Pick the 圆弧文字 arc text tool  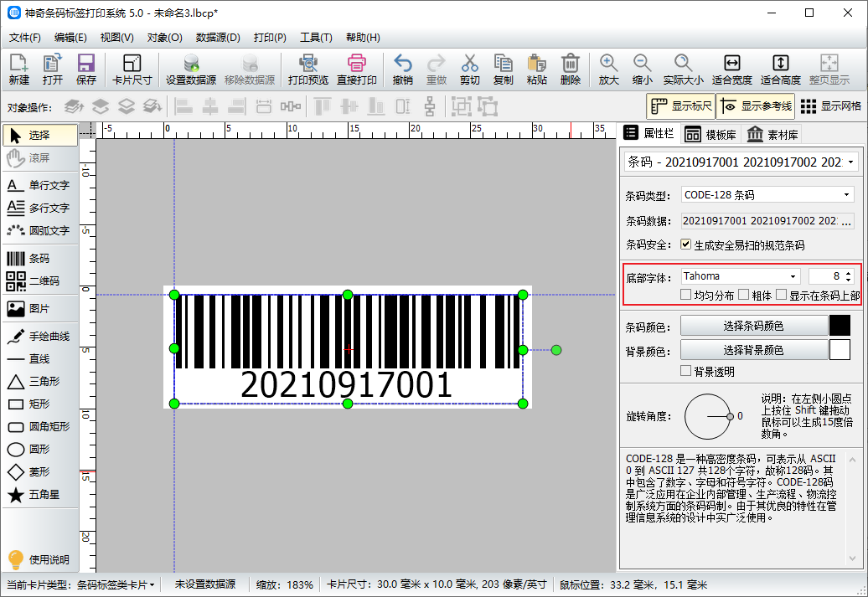(40, 231)
